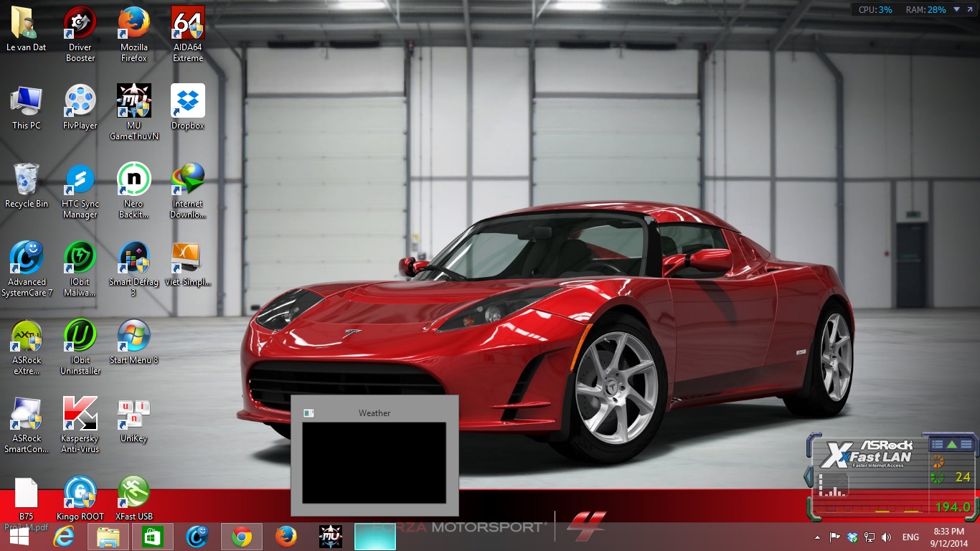
Task: Open Firefox from the taskbar
Action: pyautogui.click(x=286, y=537)
